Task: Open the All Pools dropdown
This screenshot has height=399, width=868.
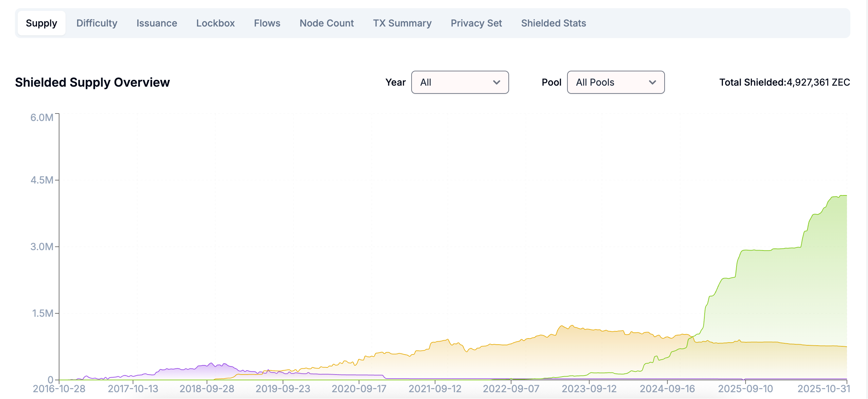Action: [615, 82]
